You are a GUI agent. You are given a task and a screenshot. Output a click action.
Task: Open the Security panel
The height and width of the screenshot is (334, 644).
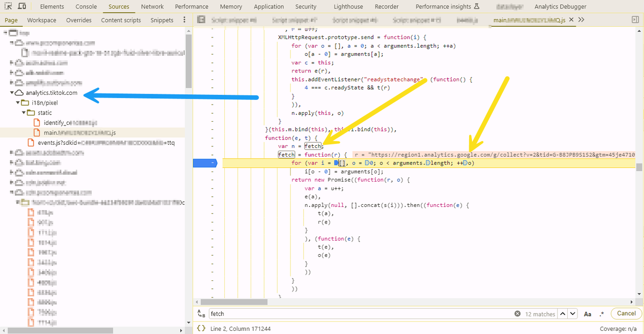306,6
